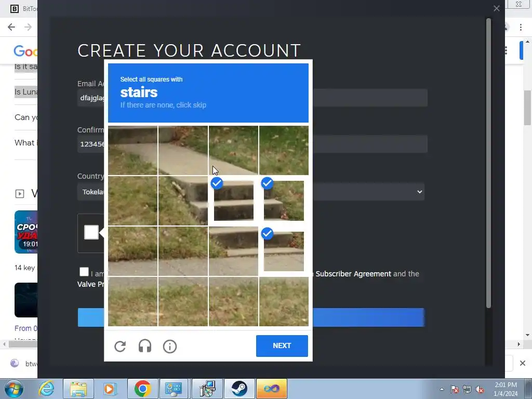This screenshot has width=532, height=399.
Task: Open the muted volume tray icon
Action: point(480,389)
